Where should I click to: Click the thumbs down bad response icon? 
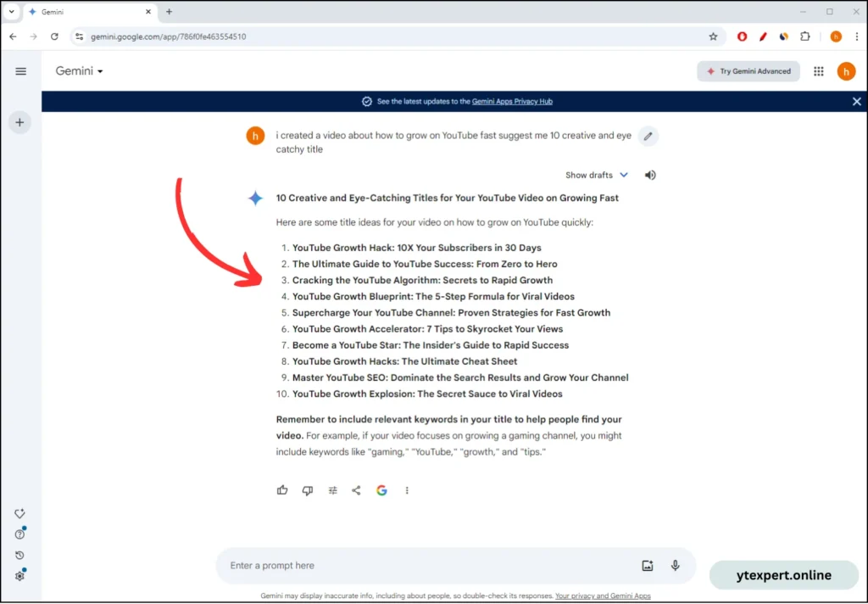tap(308, 490)
